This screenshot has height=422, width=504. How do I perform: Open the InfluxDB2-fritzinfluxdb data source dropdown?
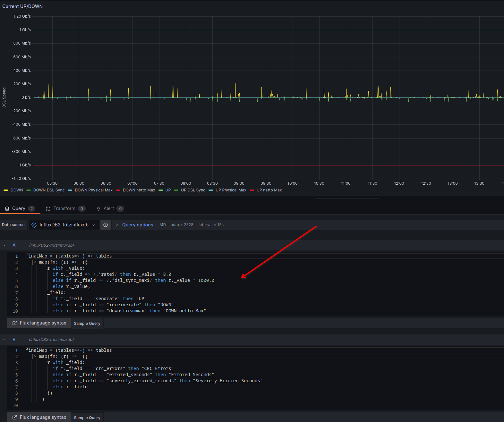(x=64, y=225)
